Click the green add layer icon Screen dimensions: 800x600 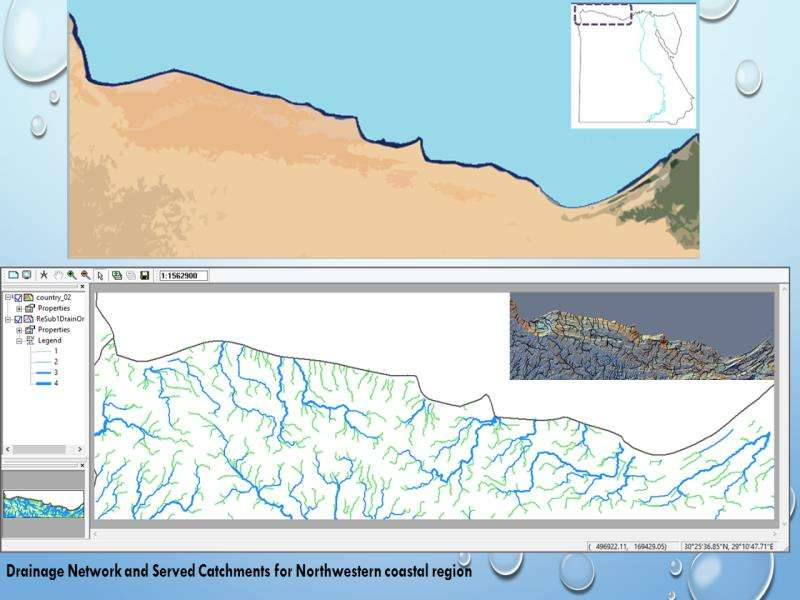point(117,275)
